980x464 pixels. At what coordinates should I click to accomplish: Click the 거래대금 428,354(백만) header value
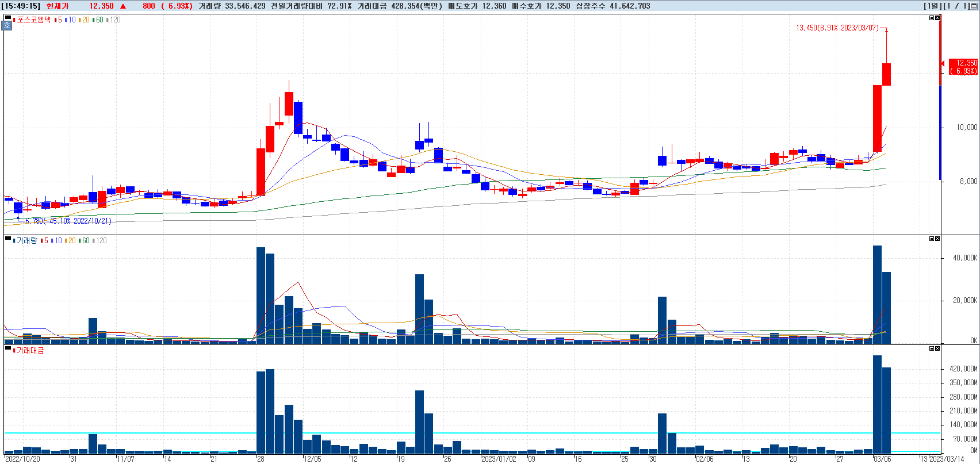pyautogui.click(x=400, y=6)
